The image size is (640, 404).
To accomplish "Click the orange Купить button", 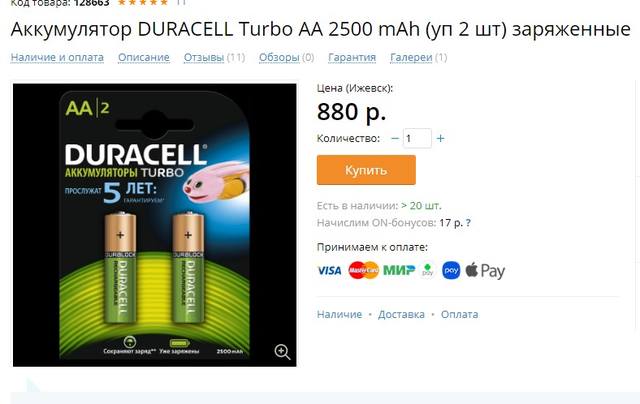I will point(366,170).
